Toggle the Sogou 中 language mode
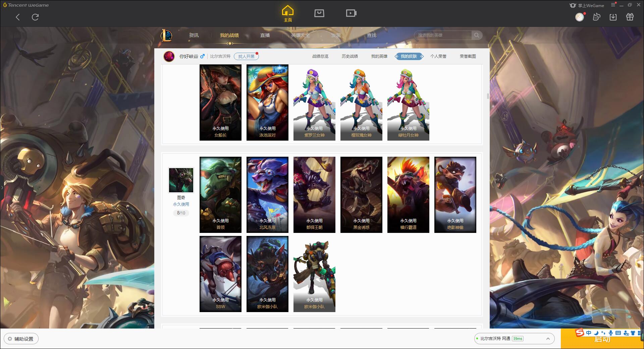 click(589, 333)
